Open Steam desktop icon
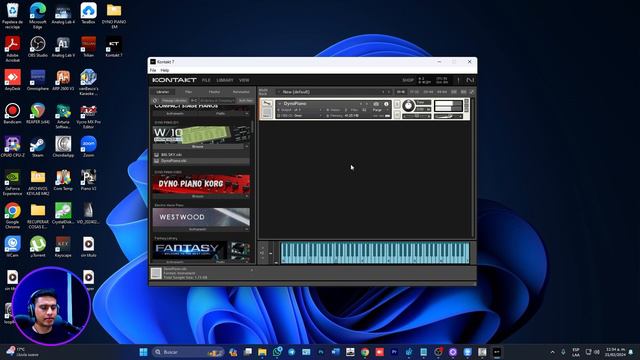Viewport: 640px width, 360px height. pos(38,147)
